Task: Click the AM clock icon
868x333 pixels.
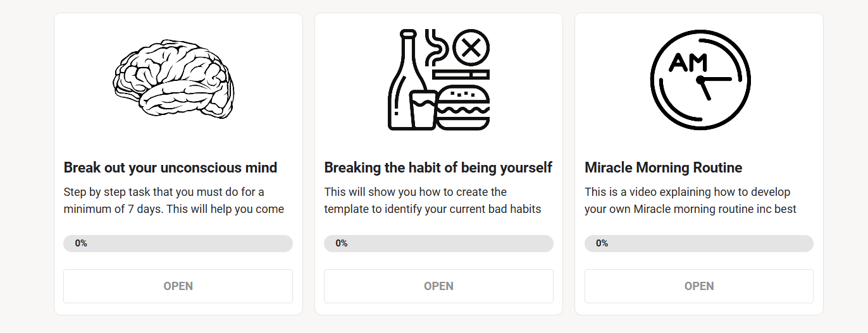Action: pyautogui.click(x=700, y=79)
